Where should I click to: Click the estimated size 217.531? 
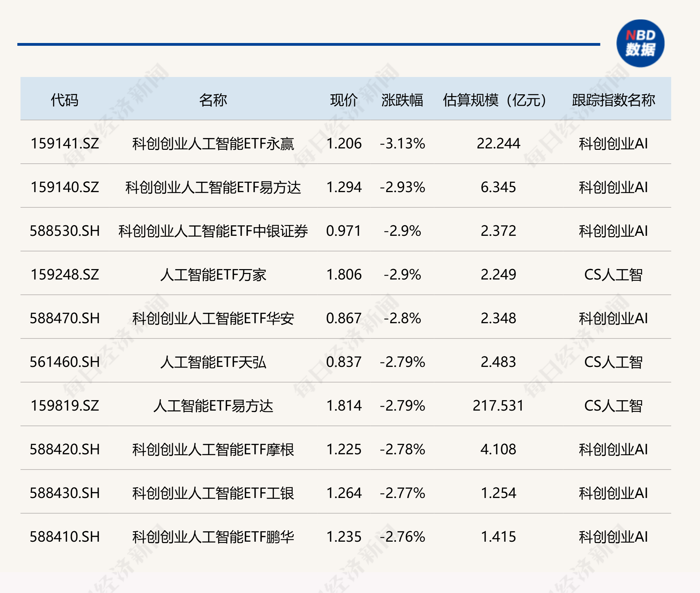498,406
